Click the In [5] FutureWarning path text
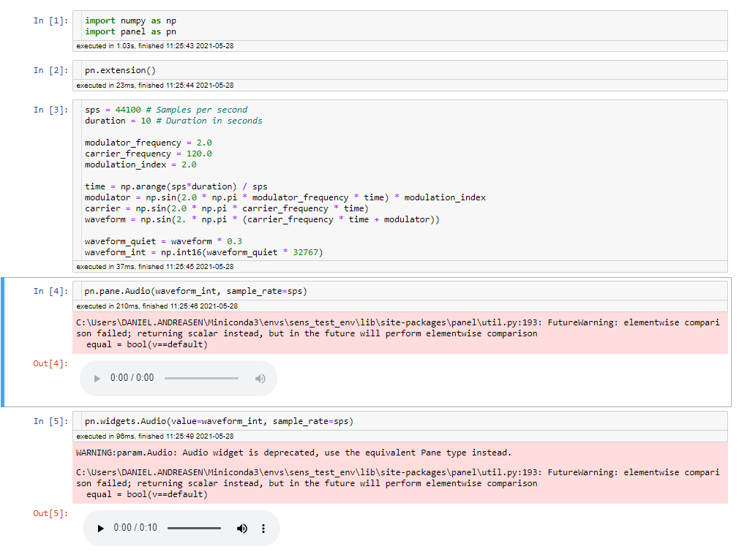This screenshot has width=739, height=560. click(x=398, y=472)
